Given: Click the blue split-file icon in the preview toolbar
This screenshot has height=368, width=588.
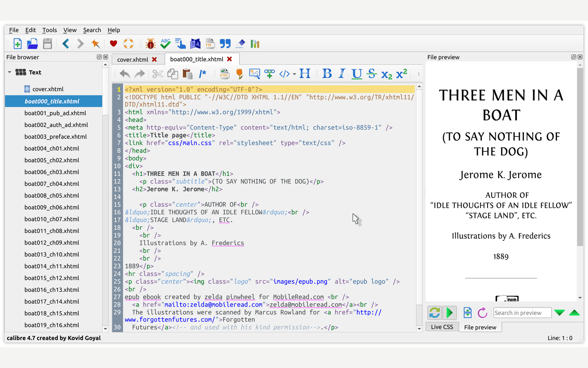Looking at the screenshot, I should (x=468, y=313).
